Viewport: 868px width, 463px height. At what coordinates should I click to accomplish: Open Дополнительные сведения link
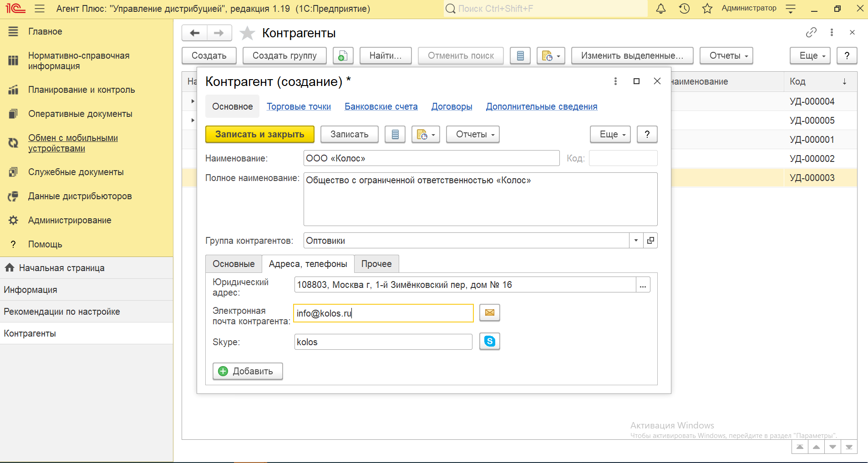542,106
